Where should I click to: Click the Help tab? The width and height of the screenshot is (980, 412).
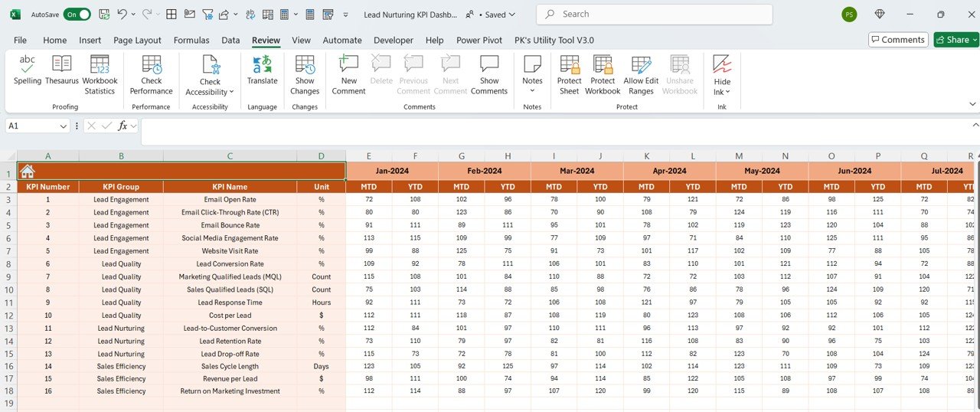pos(434,41)
